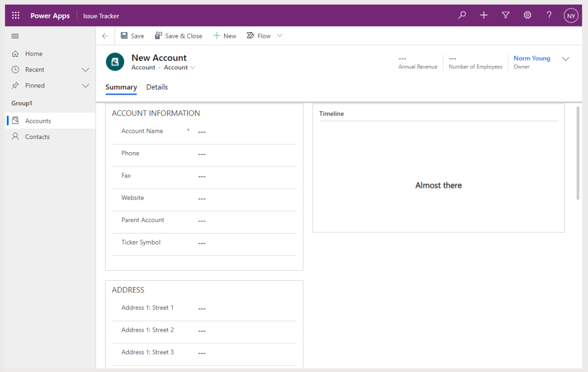
Task: Collapse the navigation with hamburger icon
Action: [x=15, y=36]
